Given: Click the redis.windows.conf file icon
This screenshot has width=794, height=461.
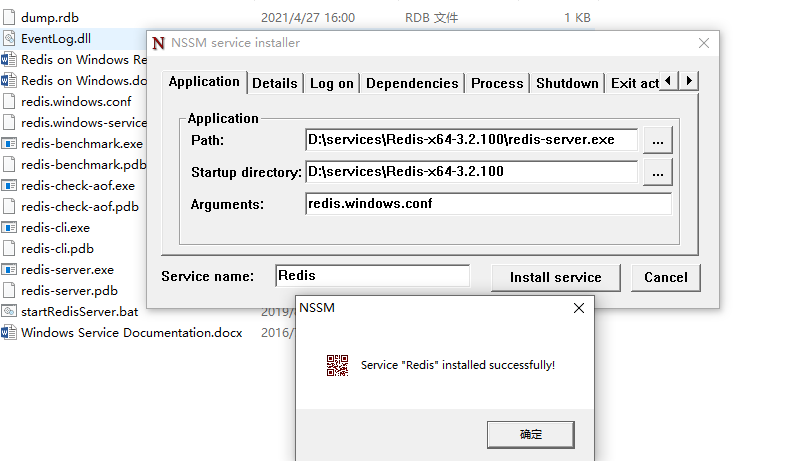Looking at the screenshot, I should [x=9, y=102].
